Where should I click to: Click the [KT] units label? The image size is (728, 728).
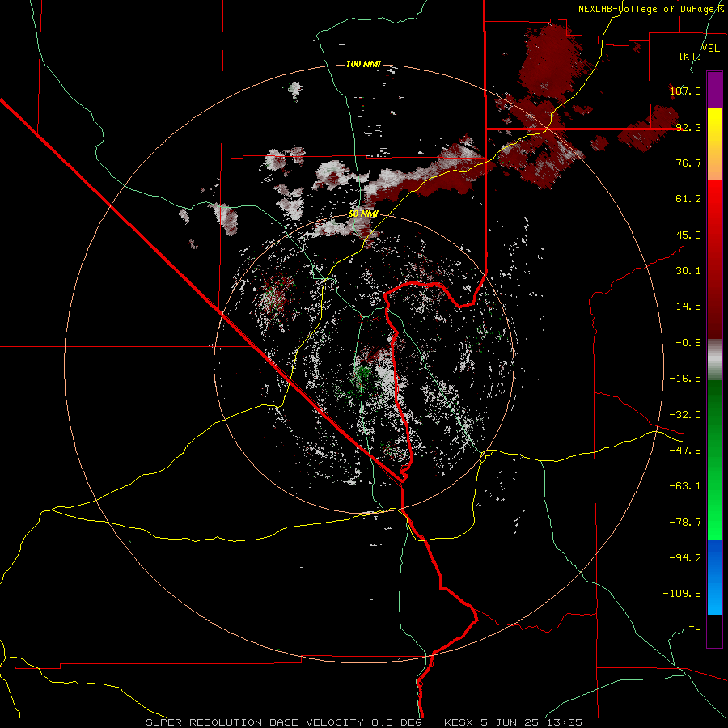click(x=691, y=56)
